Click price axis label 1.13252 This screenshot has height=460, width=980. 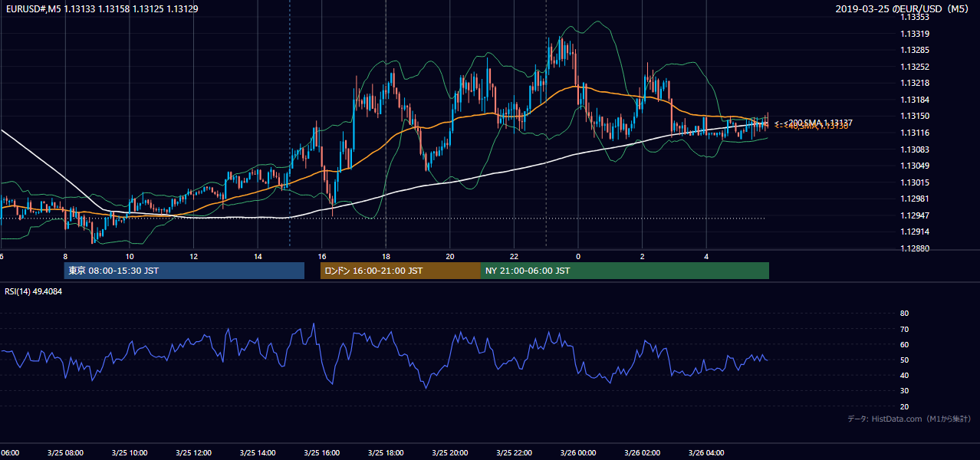tap(914, 67)
